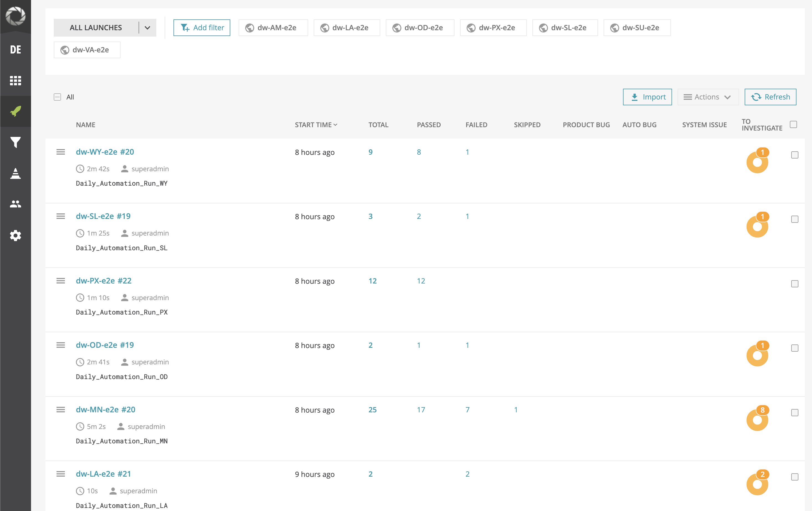Click skipped count 1 for dw-MN-e2e #20
The width and height of the screenshot is (812, 511).
[515, 410]
